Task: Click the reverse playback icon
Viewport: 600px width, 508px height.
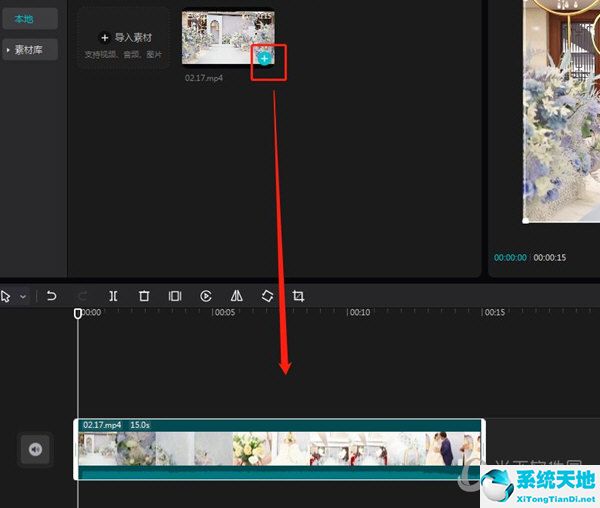Action: 206,296
